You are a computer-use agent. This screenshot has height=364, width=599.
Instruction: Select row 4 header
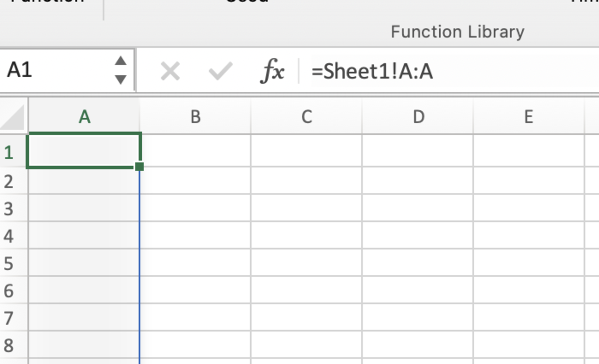click(x=9, y=235)
